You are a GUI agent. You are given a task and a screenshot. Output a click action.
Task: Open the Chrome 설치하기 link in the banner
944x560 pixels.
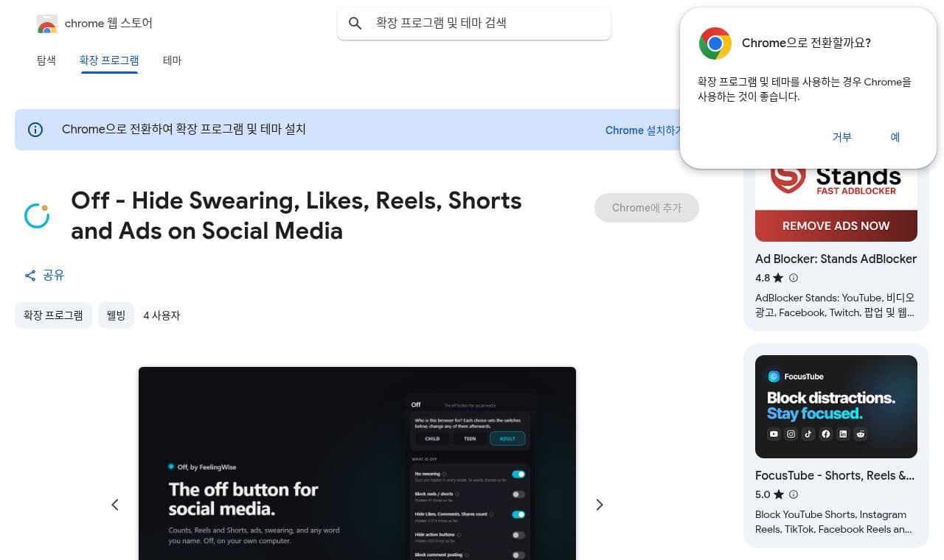click(x=643, y=130)
